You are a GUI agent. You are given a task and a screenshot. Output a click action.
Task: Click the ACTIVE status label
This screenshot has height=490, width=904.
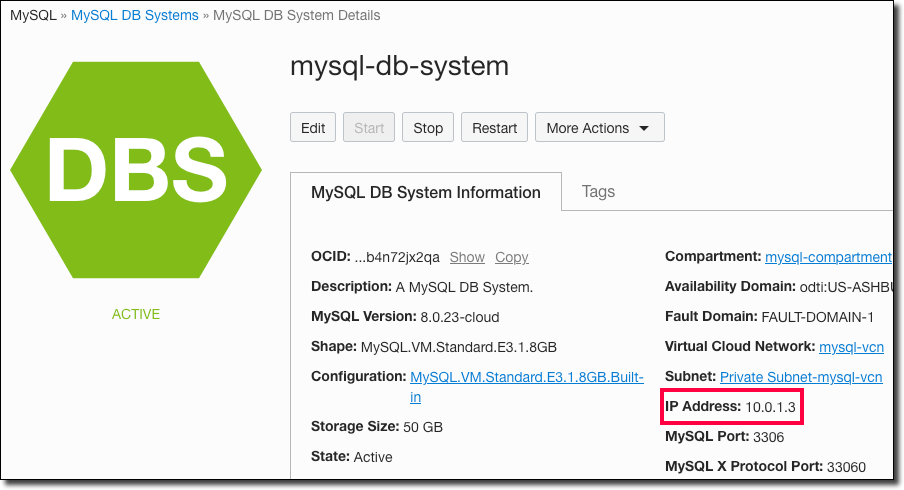tap(136, 314)
